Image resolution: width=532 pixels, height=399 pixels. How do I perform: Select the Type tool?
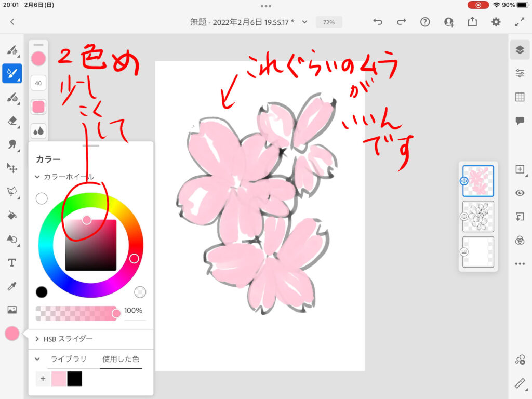tap(12, 262)
